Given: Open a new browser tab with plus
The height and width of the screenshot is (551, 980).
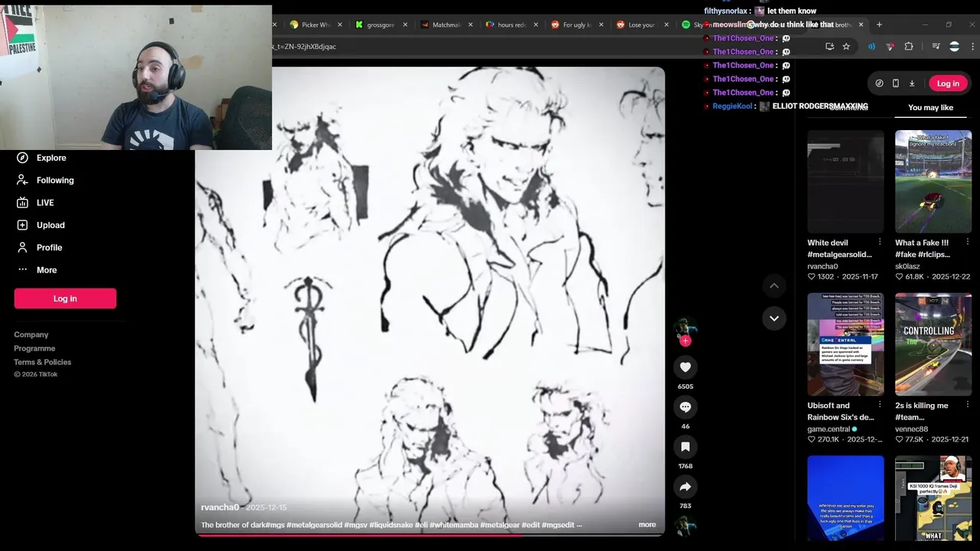Looking at the screenshot, I should tap(879, 24).
